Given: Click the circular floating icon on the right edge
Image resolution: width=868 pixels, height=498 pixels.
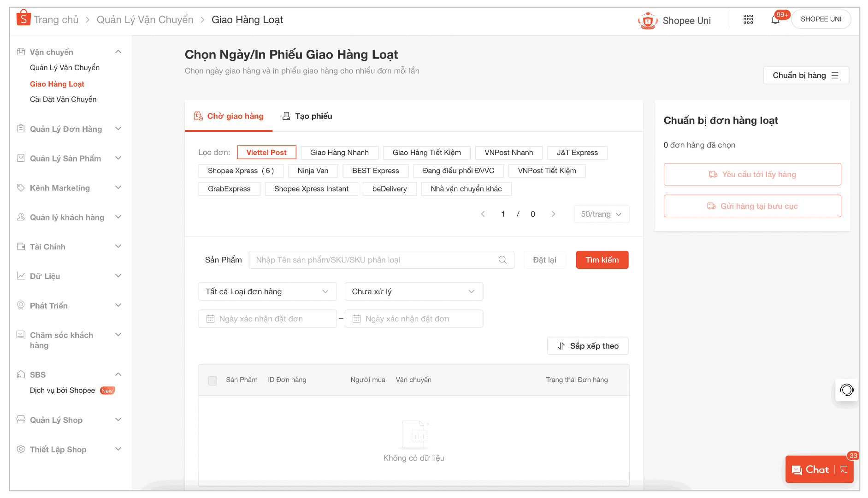Looking at the screenshot, I should pyautogui.click(x=846, y=390).
